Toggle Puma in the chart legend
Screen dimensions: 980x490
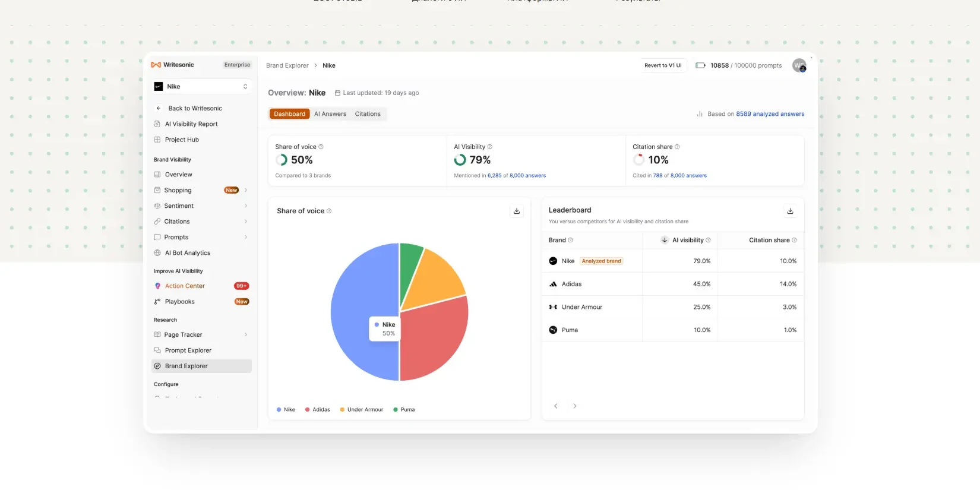coord(404,410)
